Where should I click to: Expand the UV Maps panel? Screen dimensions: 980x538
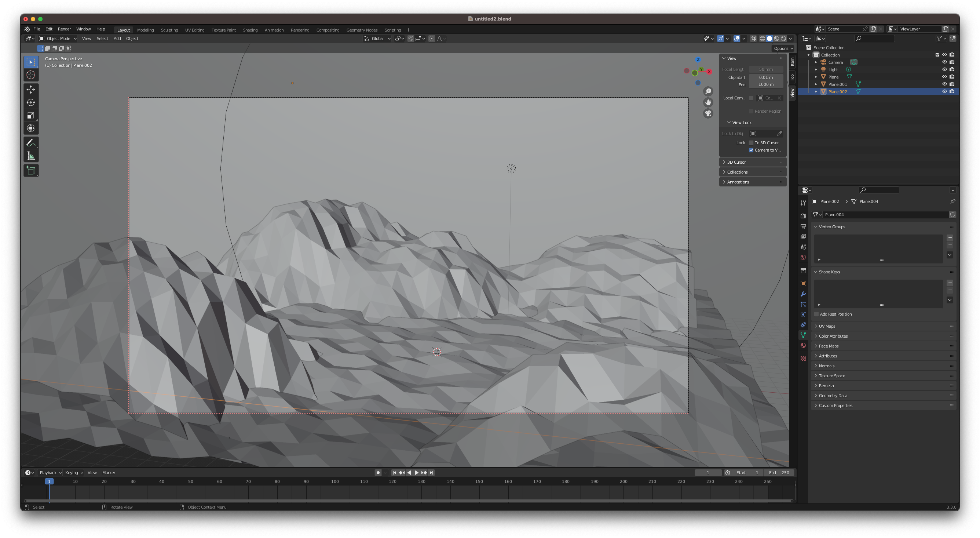(827, 326)
